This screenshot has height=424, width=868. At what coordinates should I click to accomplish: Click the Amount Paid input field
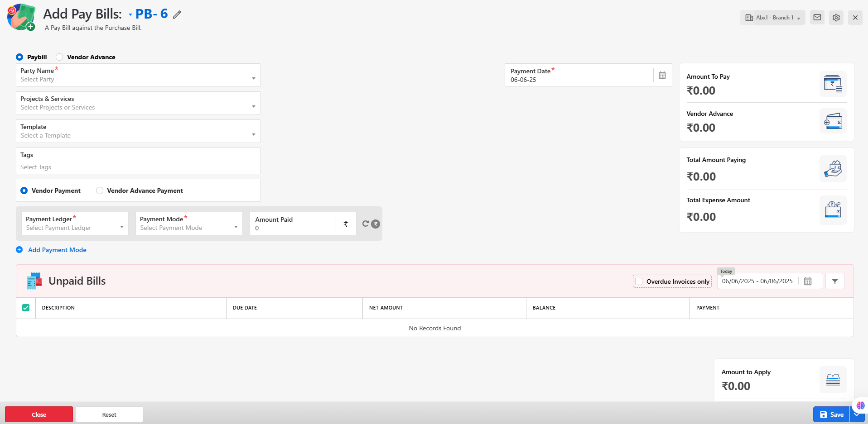(293, 228)
